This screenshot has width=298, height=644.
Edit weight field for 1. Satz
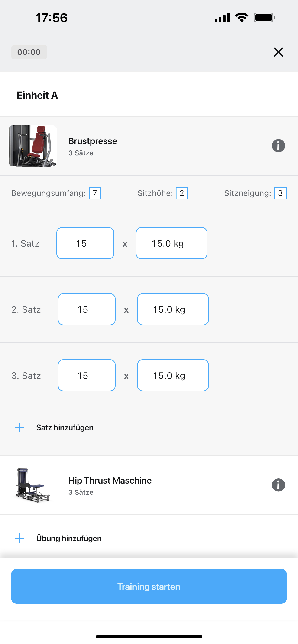pos(172,243)
